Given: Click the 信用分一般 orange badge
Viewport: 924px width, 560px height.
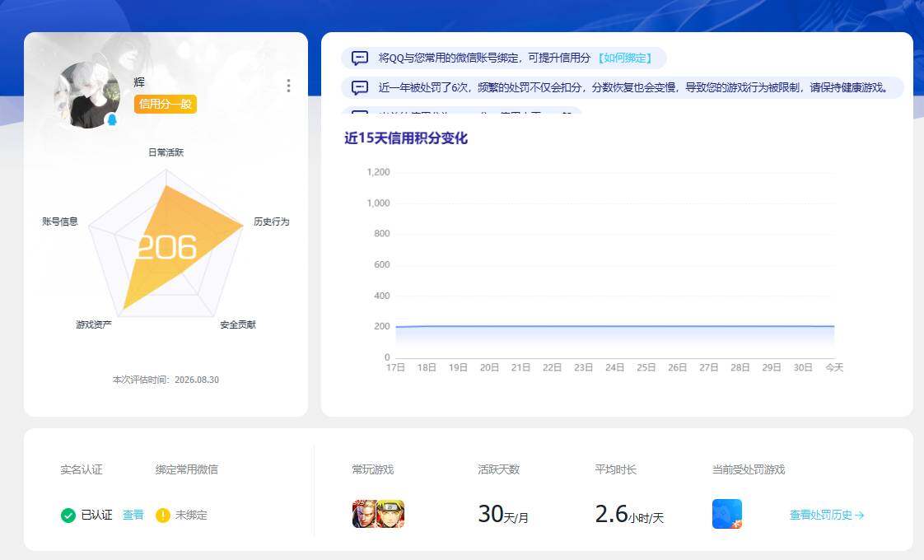Looking at the screenshot, I should pos(165,105).
